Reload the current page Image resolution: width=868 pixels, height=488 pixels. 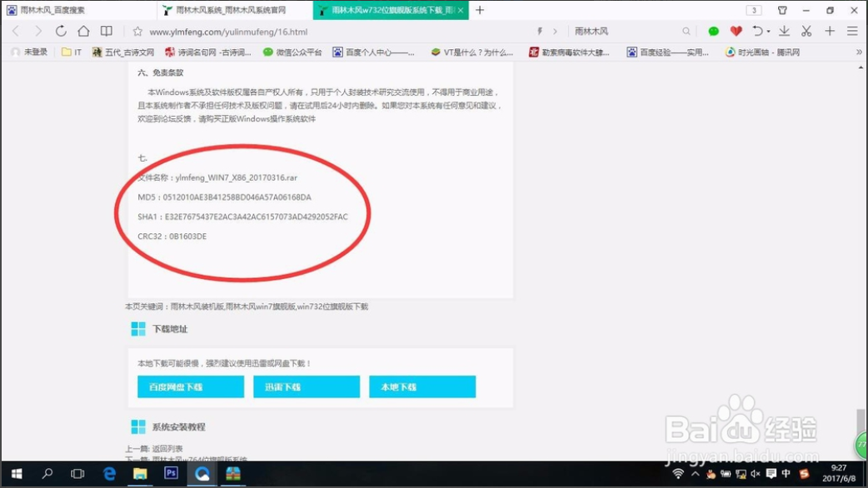pos(61,32)
